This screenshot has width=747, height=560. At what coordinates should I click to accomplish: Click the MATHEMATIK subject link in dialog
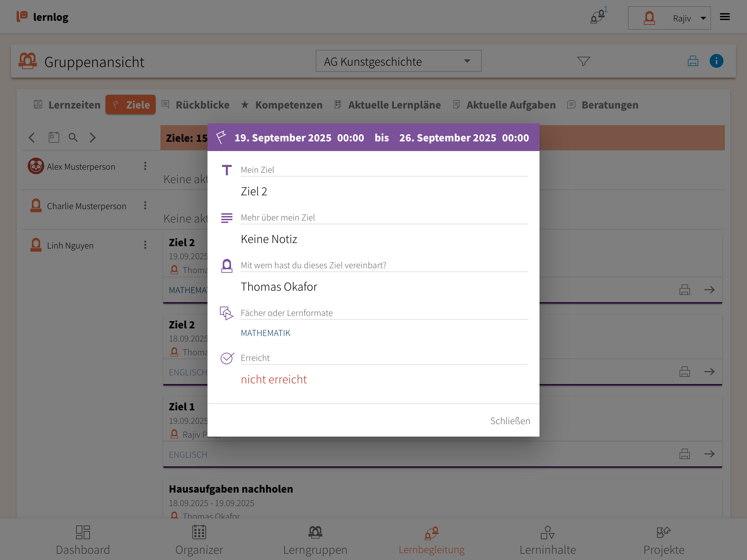click(265, 333)
